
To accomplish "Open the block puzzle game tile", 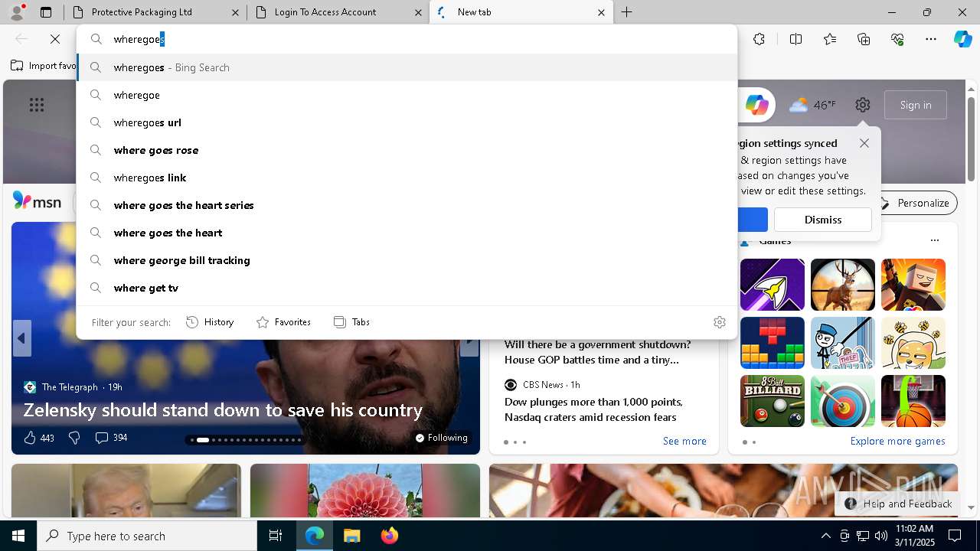I will click(x=773, y=343).
